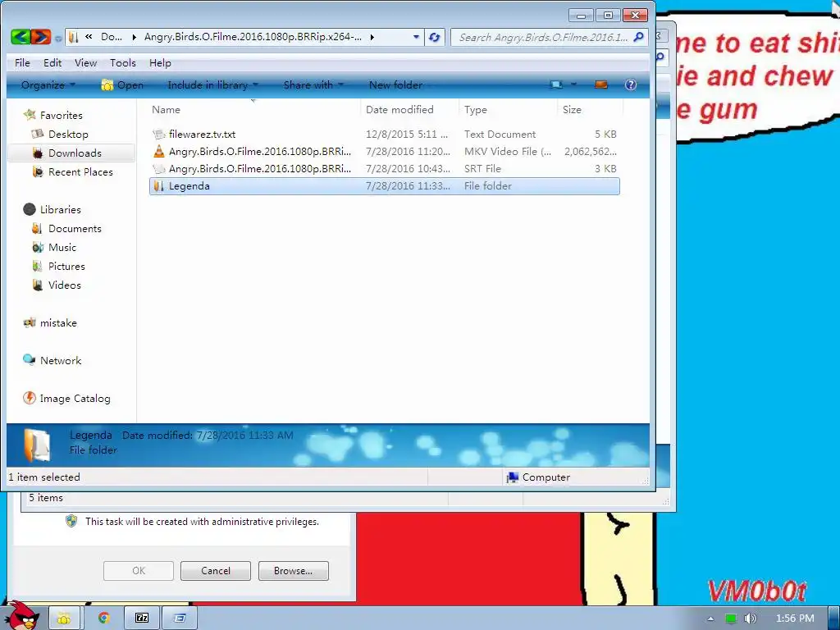The image size is (840, 630).
Task: Select the Angry.Birds MKV video file
Action: 384,152
